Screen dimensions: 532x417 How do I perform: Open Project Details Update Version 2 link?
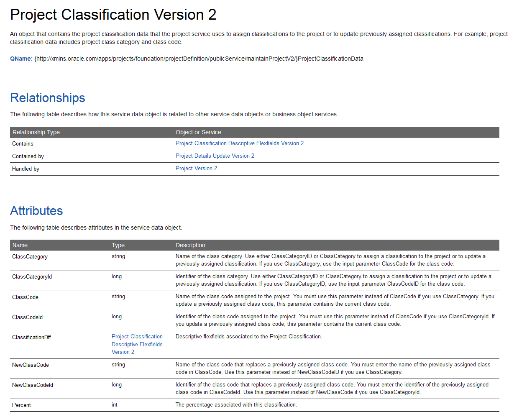coord(215,156)
